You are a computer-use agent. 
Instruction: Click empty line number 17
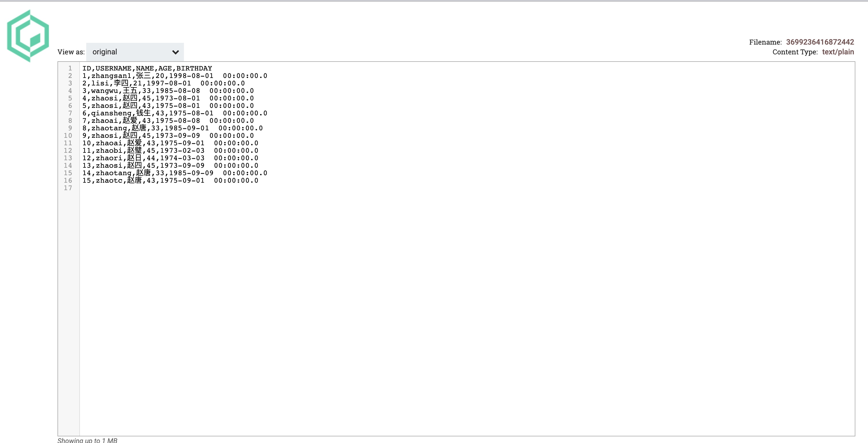[x=68, y=188]
